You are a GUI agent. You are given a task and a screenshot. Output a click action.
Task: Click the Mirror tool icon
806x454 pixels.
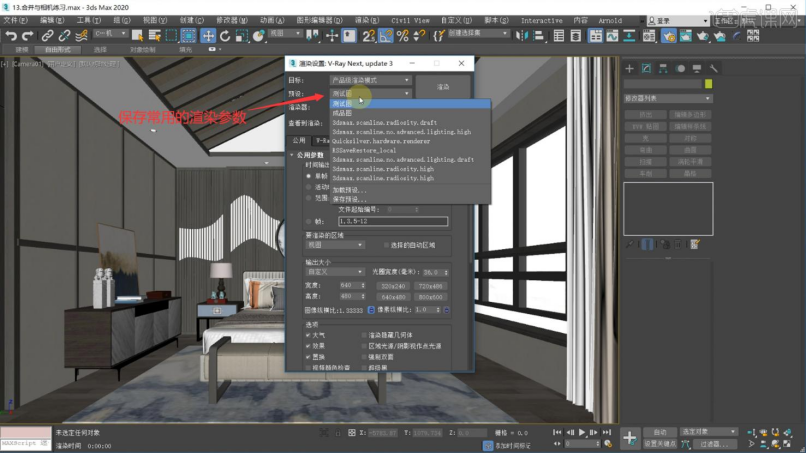click(x=521, y=35)
